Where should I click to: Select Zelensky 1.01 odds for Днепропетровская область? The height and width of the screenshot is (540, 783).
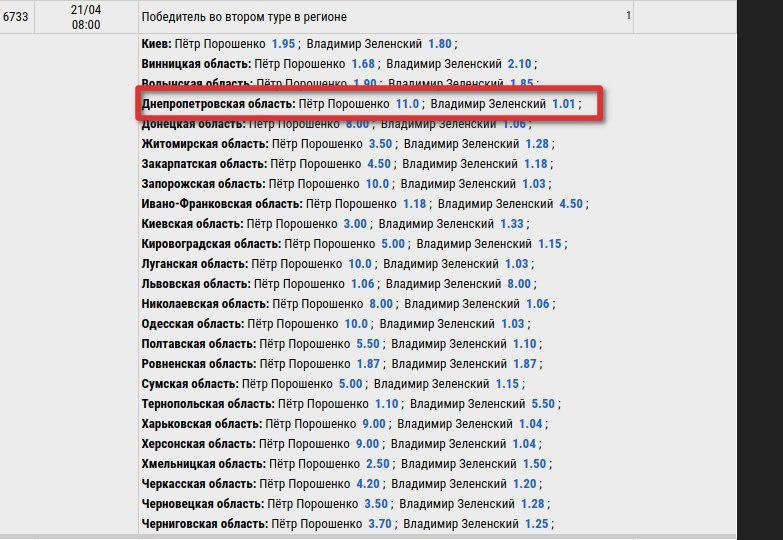pyautogui.click(x=563, y=104)
